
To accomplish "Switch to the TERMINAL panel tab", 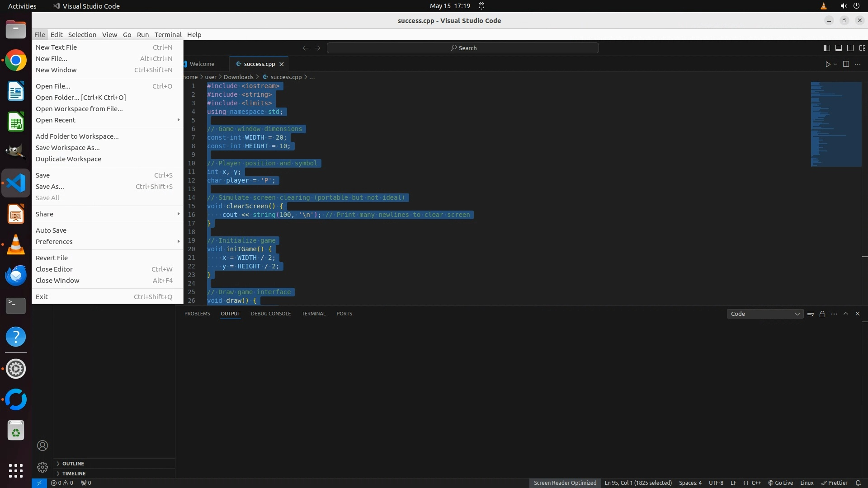I will [x=313, y=314].
